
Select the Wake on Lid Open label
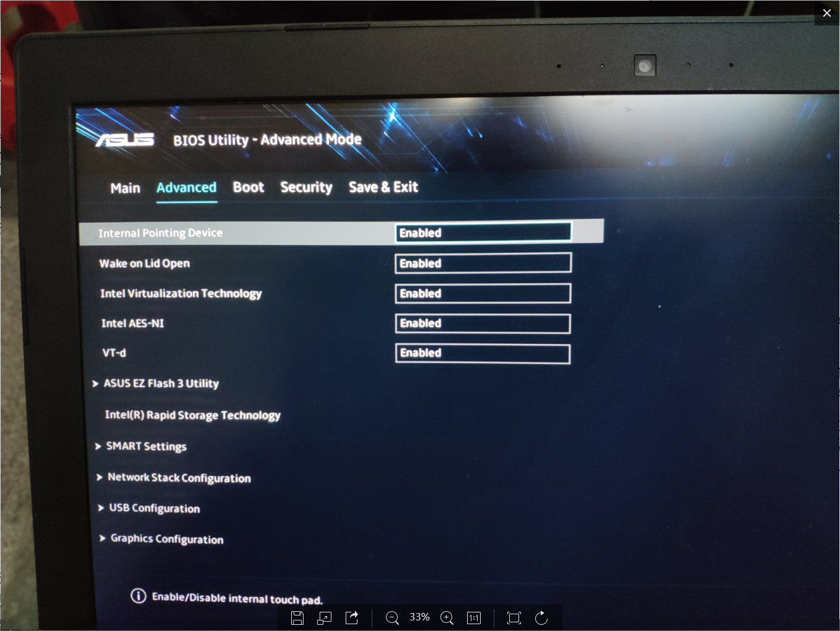point(144,263)
